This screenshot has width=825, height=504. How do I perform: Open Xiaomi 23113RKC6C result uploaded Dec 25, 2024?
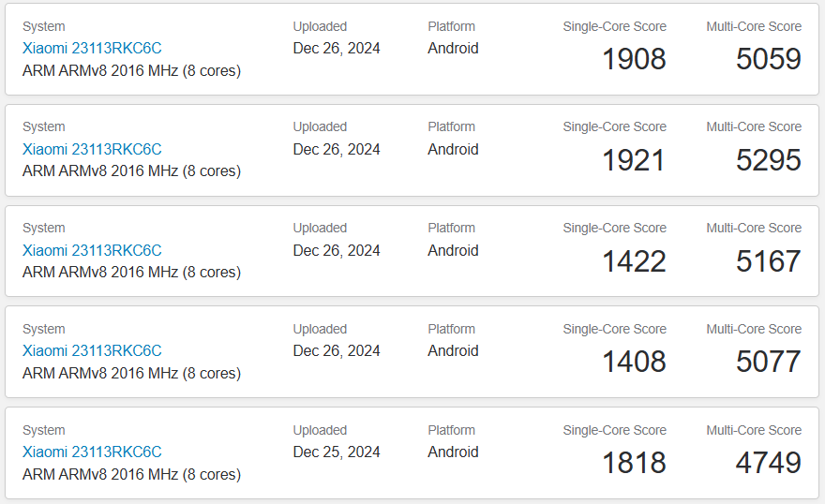pyautogui.click(x=92, y=452)
